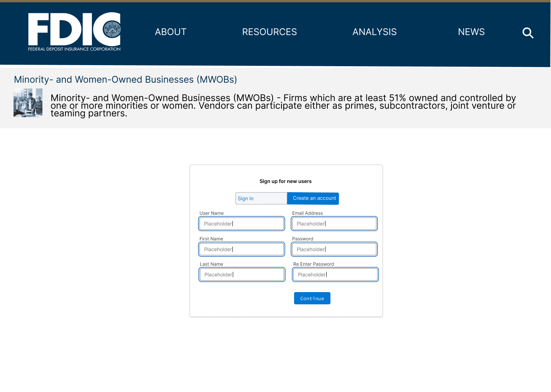Focus the Email Address field
This screenshot has width=551, height=392.
point(334,224)
